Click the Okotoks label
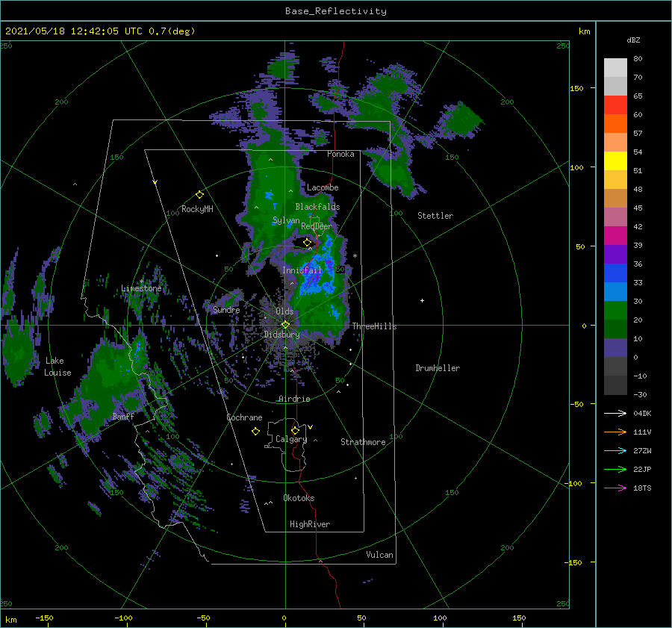The height and width of the screenshot is (628, 672). pyautogui.click(x=299, y=498)
